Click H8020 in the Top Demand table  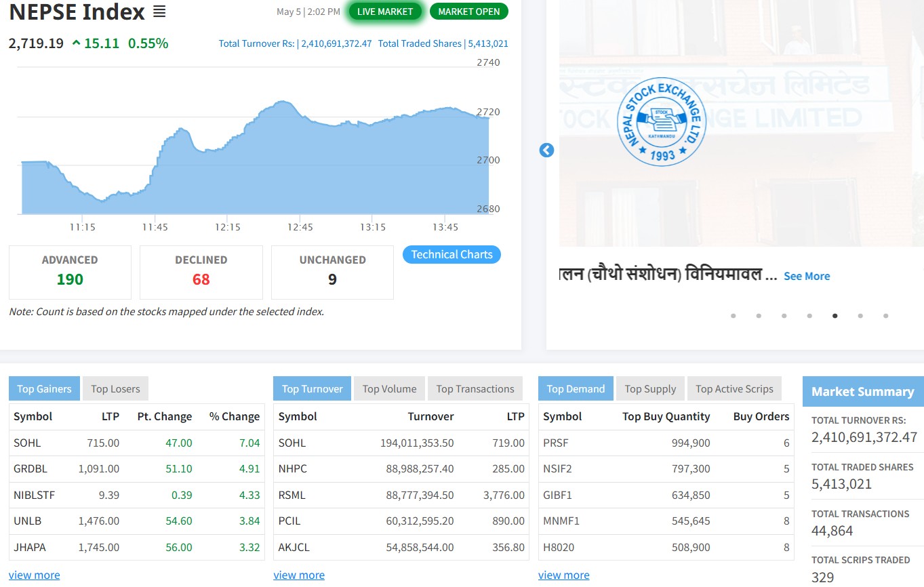tap(559, 547)
